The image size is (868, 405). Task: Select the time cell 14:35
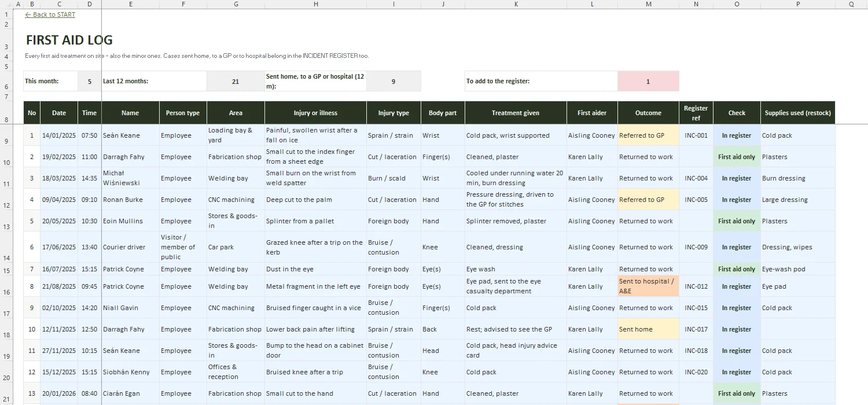(90, 178)
